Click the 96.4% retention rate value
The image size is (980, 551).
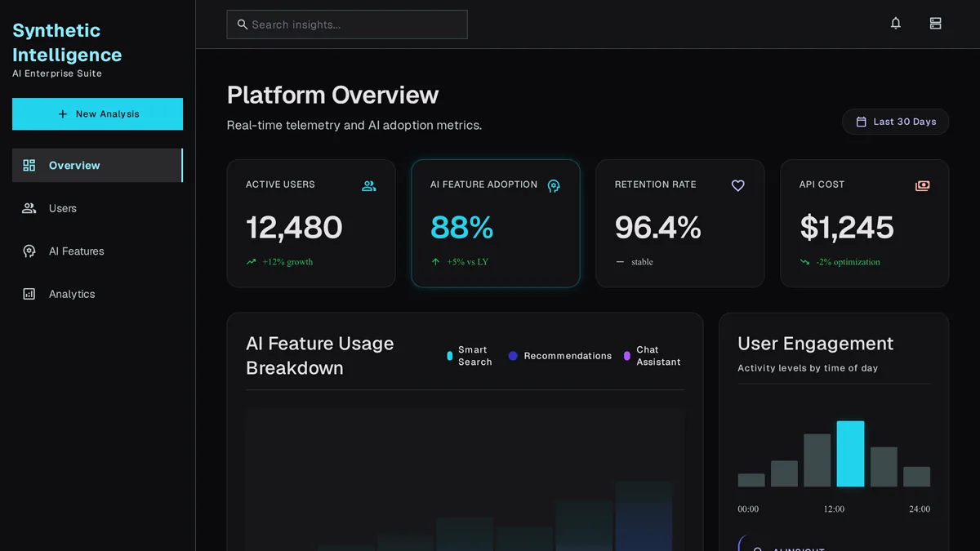658,228
